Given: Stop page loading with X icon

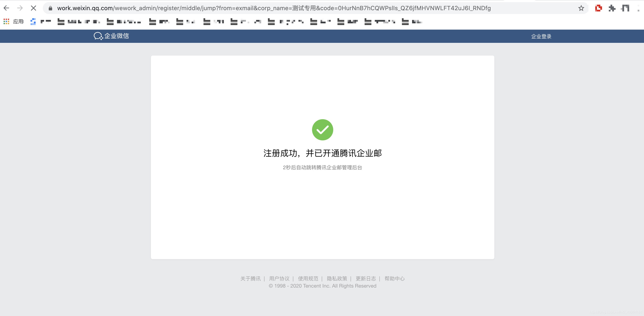Looking at the screenshot, I should pyautogui.click(x=33, y=8).
